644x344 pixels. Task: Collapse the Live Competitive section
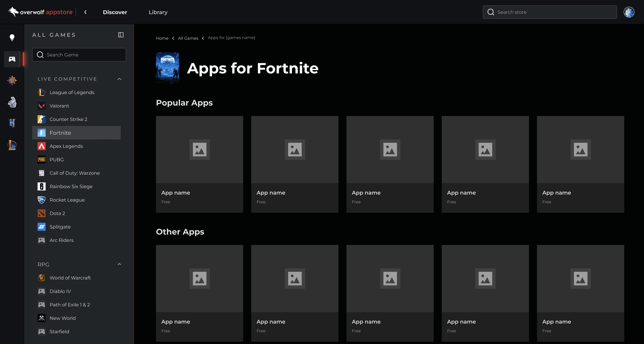(x=119, y=79)
